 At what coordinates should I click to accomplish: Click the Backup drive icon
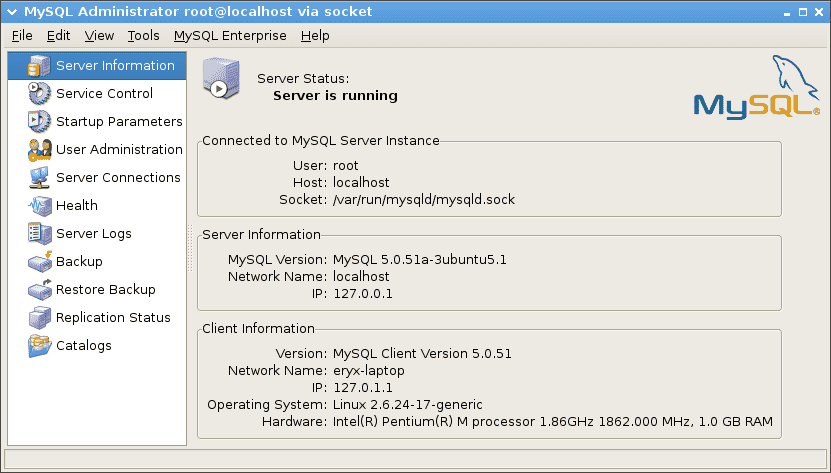coord(39,261)
